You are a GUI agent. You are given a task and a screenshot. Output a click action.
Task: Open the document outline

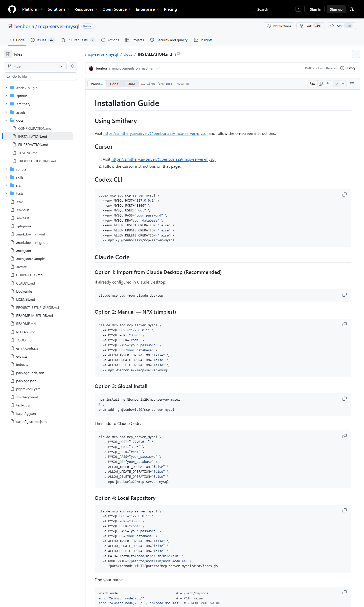point(352,84)
